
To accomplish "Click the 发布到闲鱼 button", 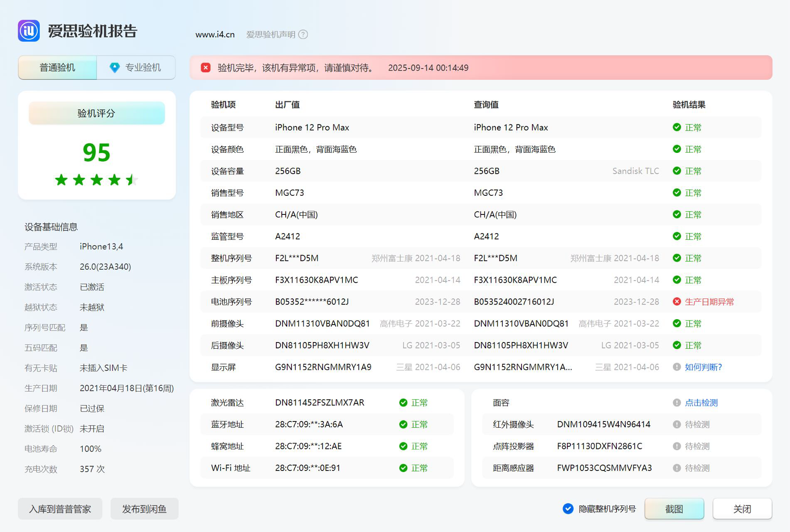I will [144, 509].
